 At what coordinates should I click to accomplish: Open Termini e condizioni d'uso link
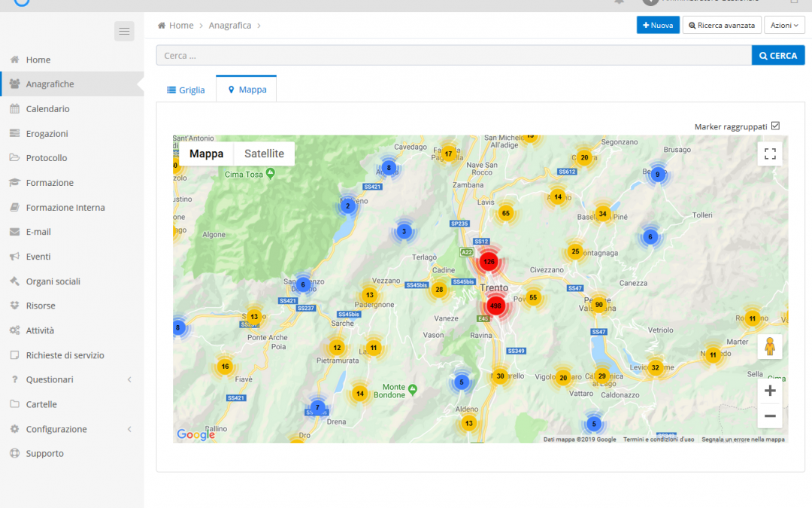(658, 440)
